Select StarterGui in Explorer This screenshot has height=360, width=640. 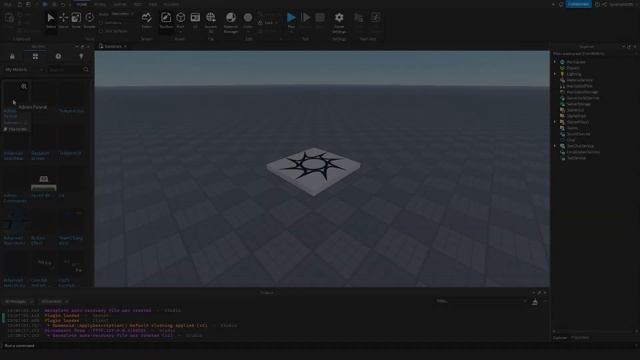click(575, 110)
